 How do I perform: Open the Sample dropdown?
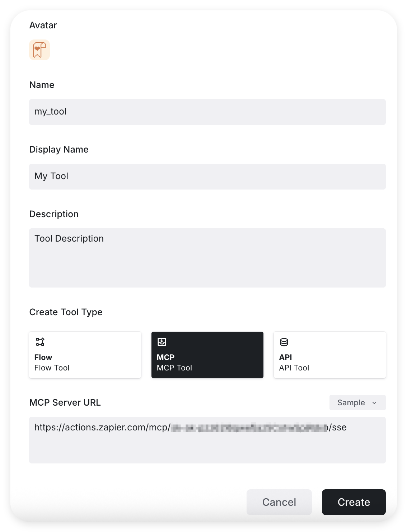pos(351,402)
